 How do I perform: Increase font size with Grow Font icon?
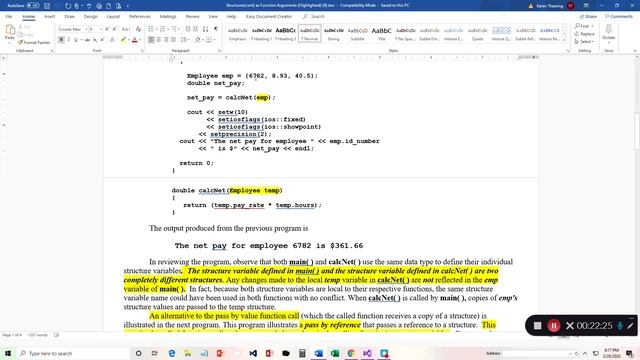tap(107, 29)
